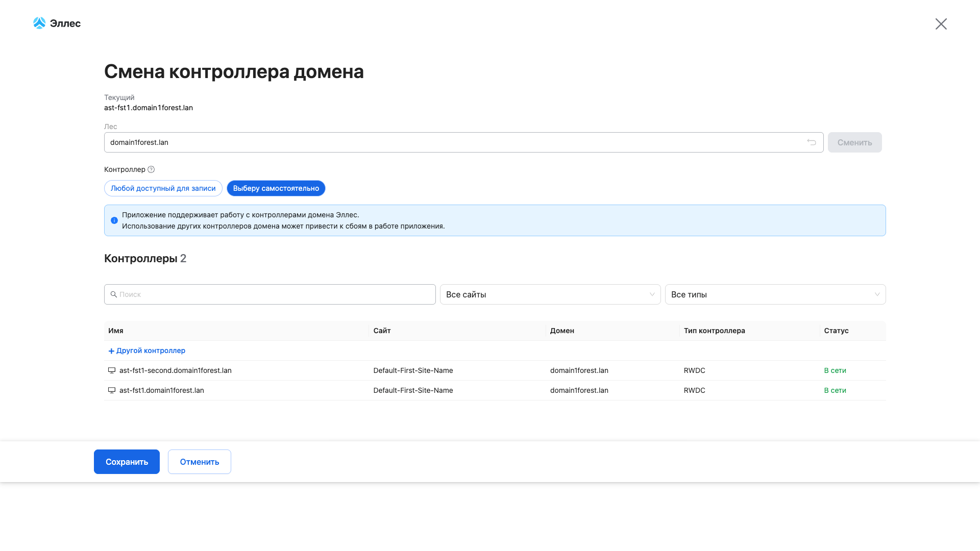Click the Статус column header
980x551 pixels.
[x=836, y=331]
